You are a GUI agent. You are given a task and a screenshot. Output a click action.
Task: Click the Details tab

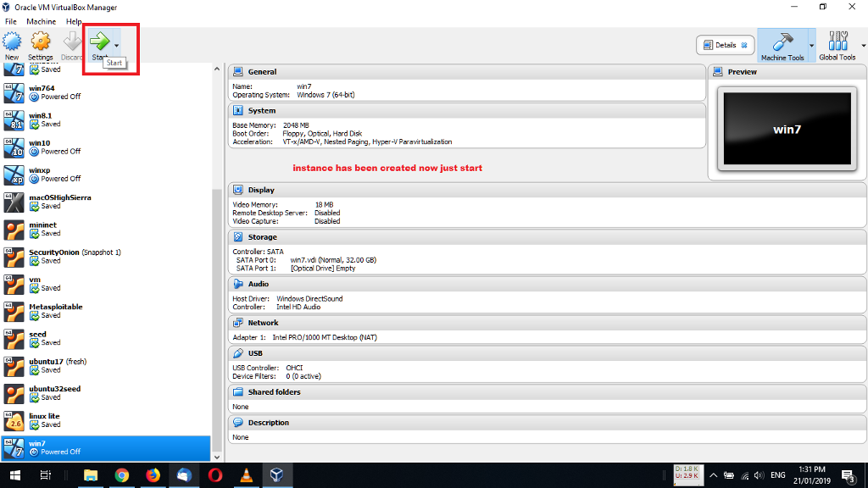(723, 45)
